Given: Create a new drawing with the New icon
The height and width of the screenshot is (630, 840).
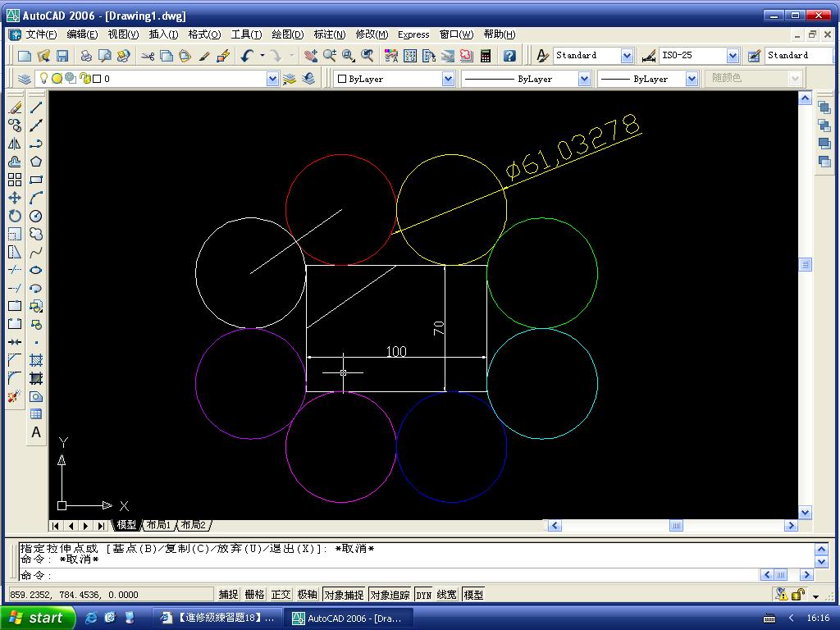Looking at the screenshot, I should tap(24, 55).
